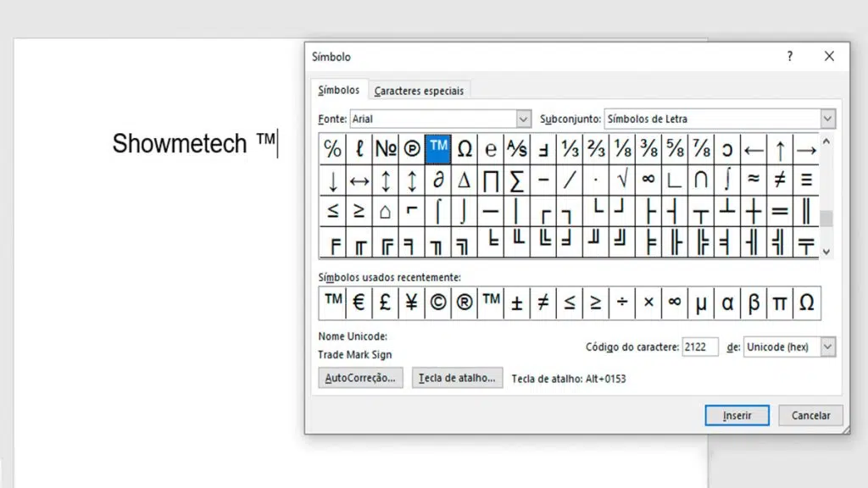
Task: Open the Fonte dropdown showing Arial
Action: [522, 119]
